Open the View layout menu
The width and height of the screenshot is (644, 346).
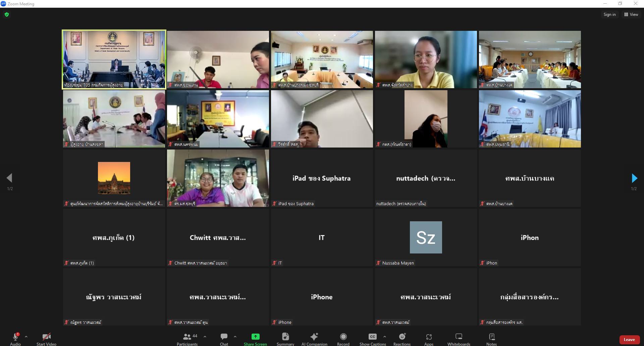(631, 14)
